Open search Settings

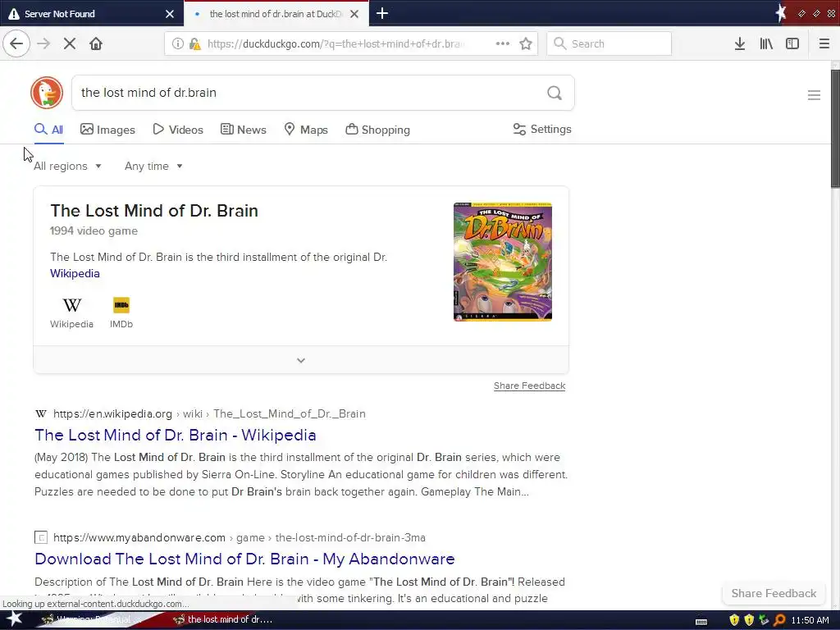tap(542, 129)
